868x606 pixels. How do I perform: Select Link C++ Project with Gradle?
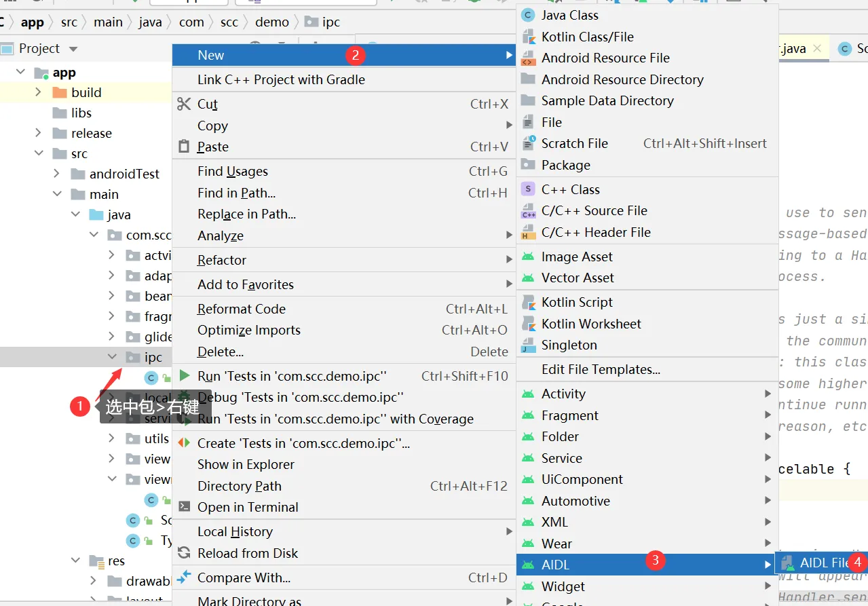[344, 80]
